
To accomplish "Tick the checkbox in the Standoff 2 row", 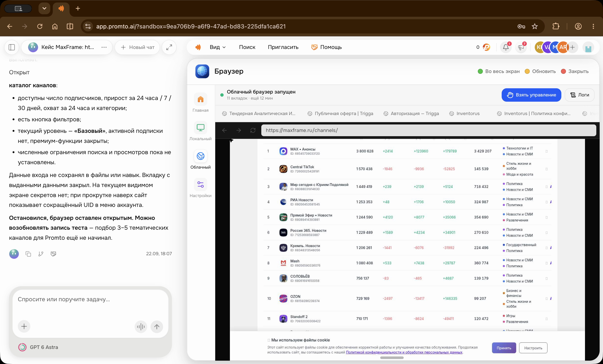I will 546,319.
